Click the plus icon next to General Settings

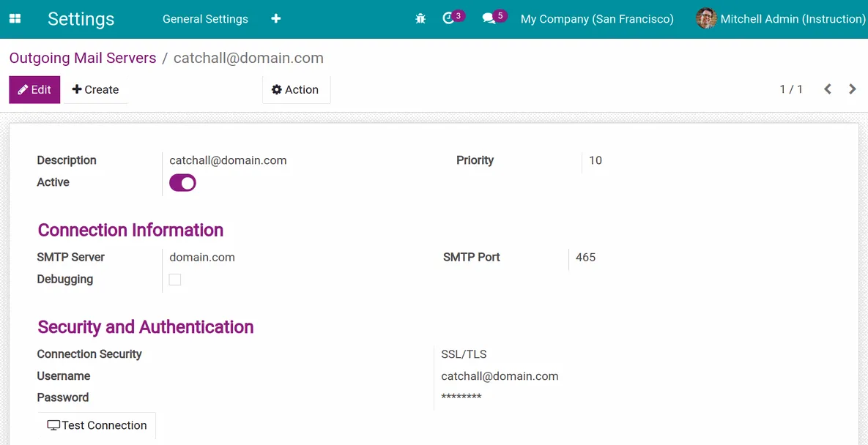pyautogui.click(x=275, y=19)
